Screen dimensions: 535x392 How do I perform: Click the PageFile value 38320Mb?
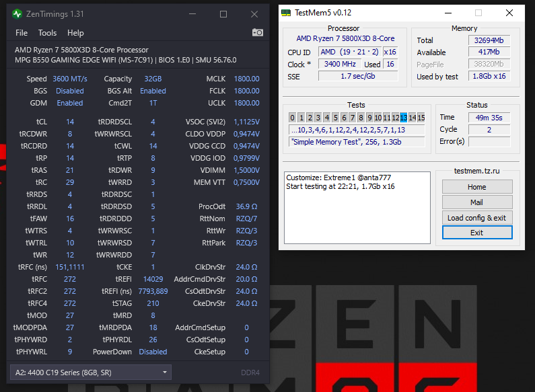click(x=489, y=64)
